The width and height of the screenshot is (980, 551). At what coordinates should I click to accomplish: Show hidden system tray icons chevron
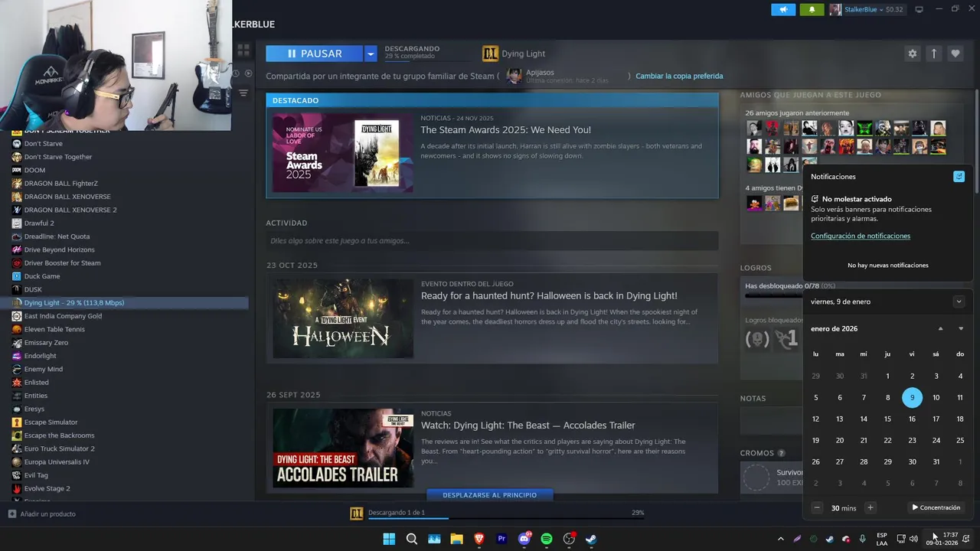(780, 539)
